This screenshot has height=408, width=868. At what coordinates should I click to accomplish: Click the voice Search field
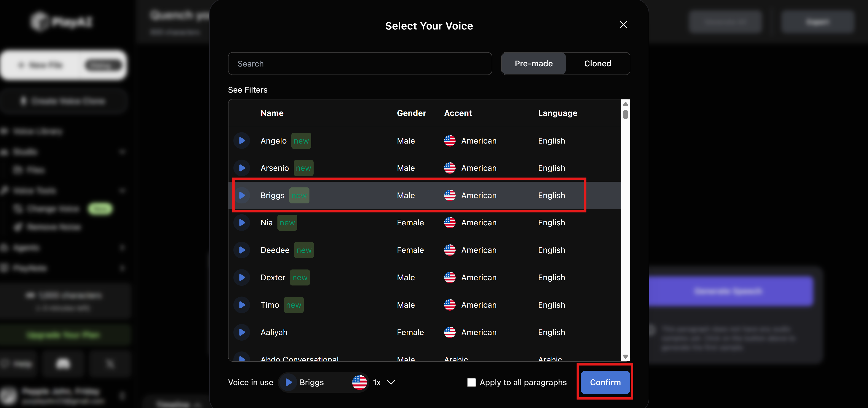click(360, 64)
